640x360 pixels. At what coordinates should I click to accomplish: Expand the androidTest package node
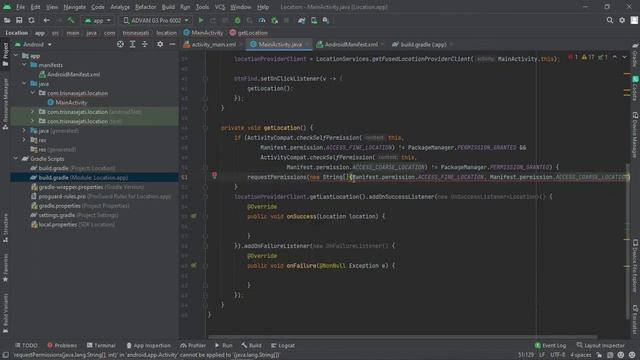(x=33, y=112)
